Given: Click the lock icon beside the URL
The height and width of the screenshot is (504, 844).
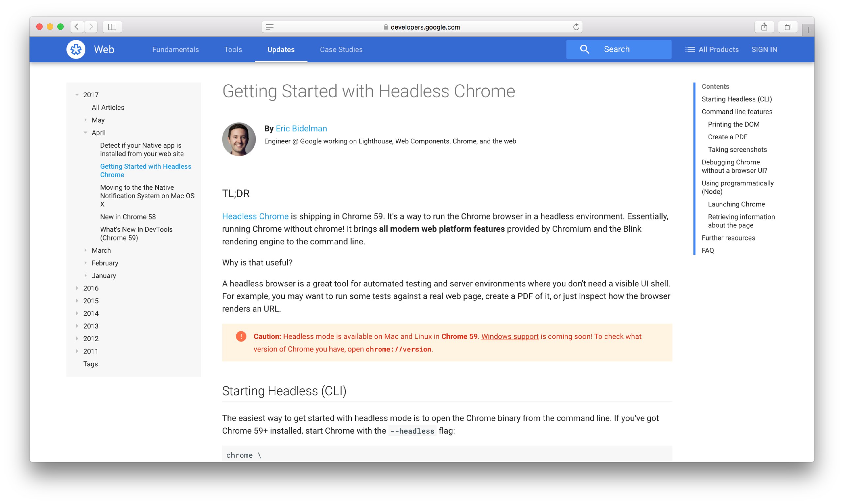Looking at the screenshot, I should pyautogui.click(x=386, y=27).
